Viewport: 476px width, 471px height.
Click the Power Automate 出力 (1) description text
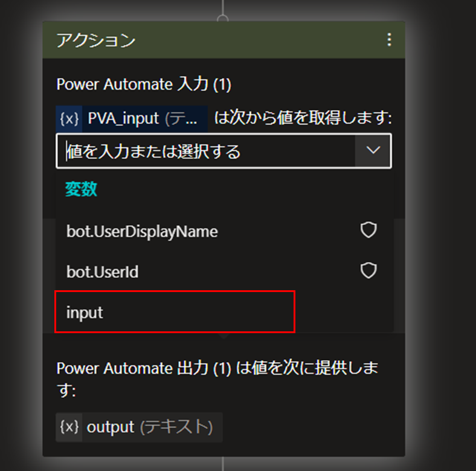[x=217, y=379]
